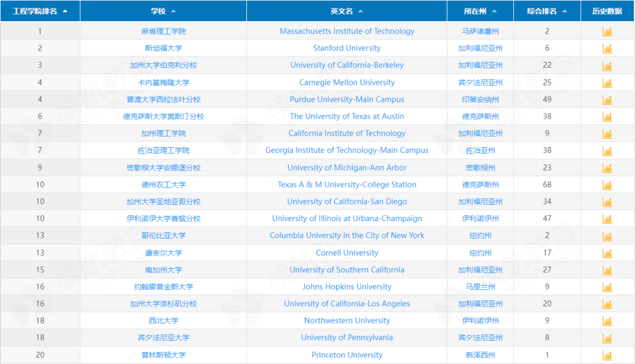This screenshot has height=364, width=635.
Task: Click Columbia University in the City of New York
Action: tap(347, 236)
